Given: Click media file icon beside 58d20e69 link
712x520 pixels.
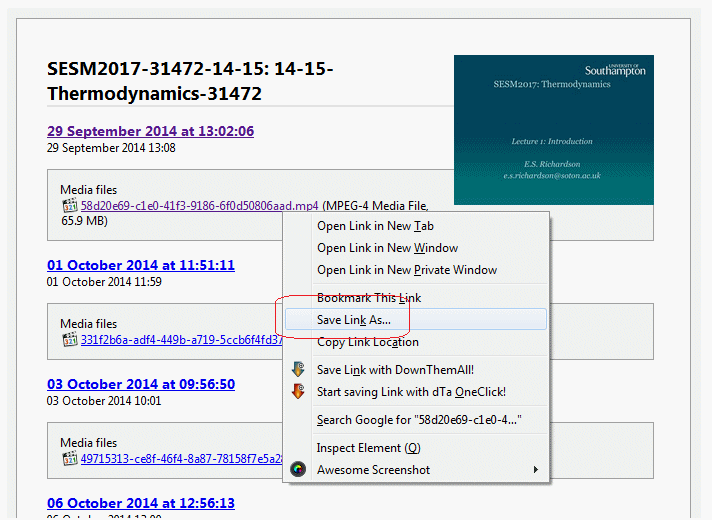Looking at the screenshot, I should pyautogui.click(x=70, y=206).
